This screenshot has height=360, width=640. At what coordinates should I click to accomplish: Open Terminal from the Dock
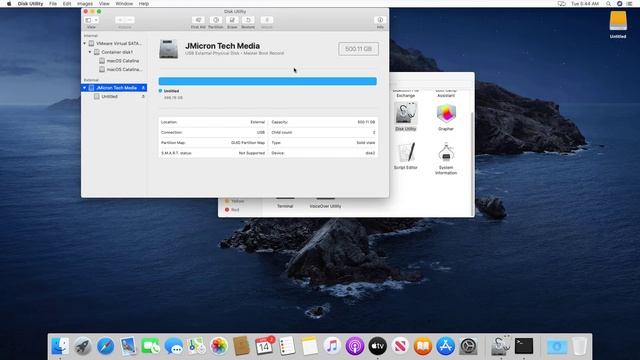(524, 346)
